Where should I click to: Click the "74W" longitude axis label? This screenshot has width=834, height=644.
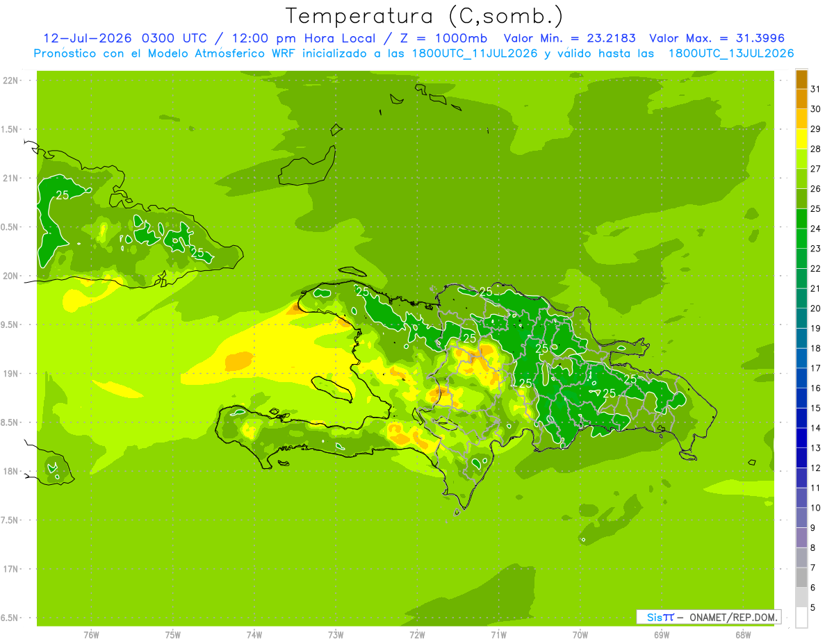click(254, 635)
